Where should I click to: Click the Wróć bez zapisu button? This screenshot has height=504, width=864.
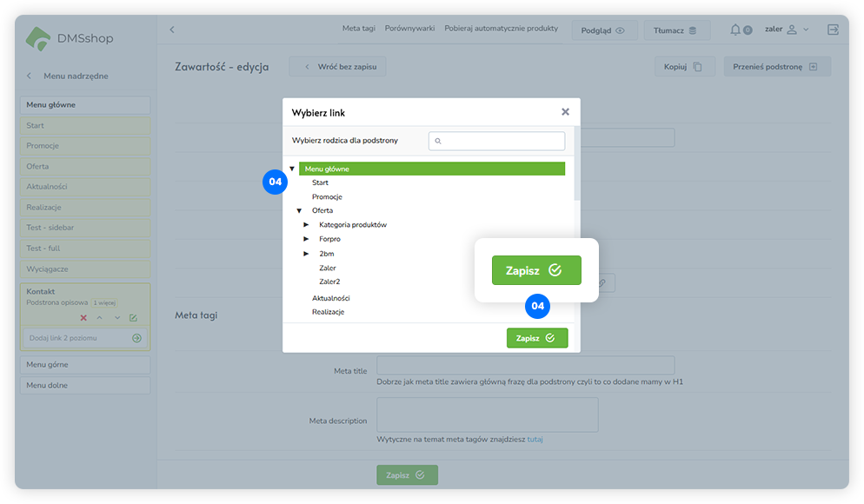point(337,67)
